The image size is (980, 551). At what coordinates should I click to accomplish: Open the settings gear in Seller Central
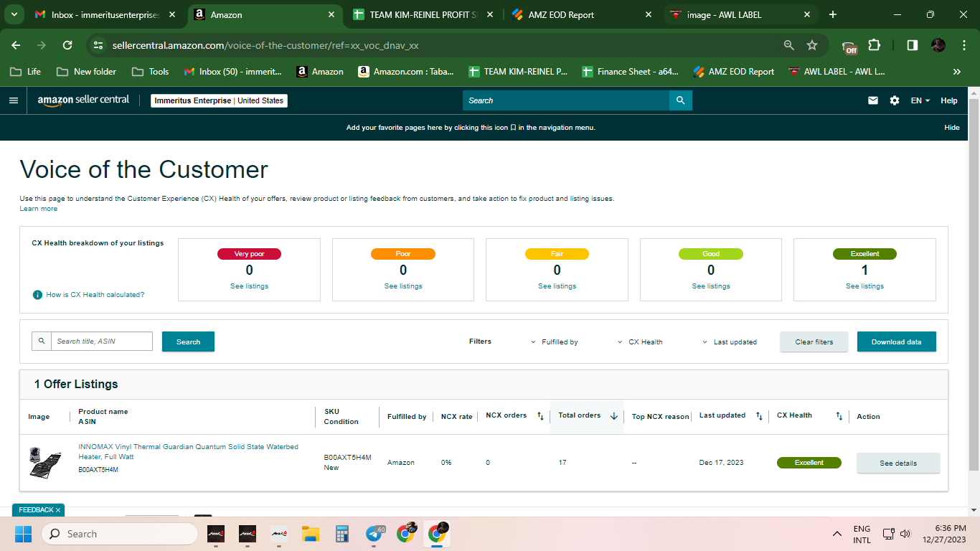(895, 100)
